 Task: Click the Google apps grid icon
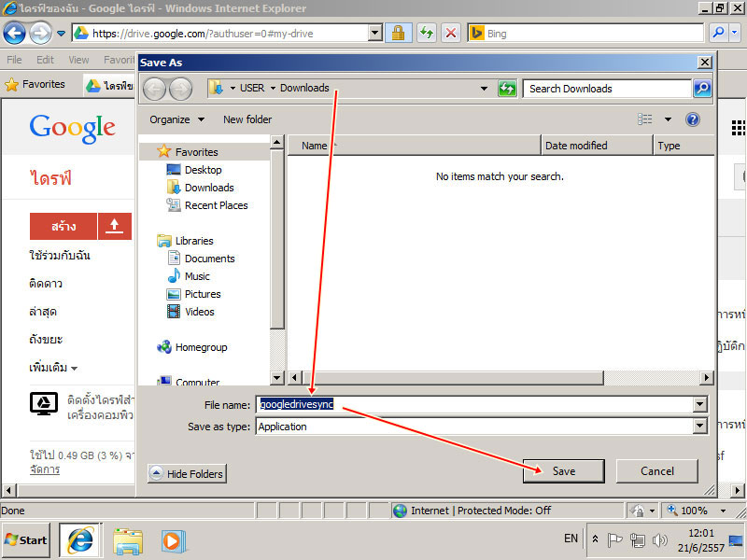click(739, 128)
